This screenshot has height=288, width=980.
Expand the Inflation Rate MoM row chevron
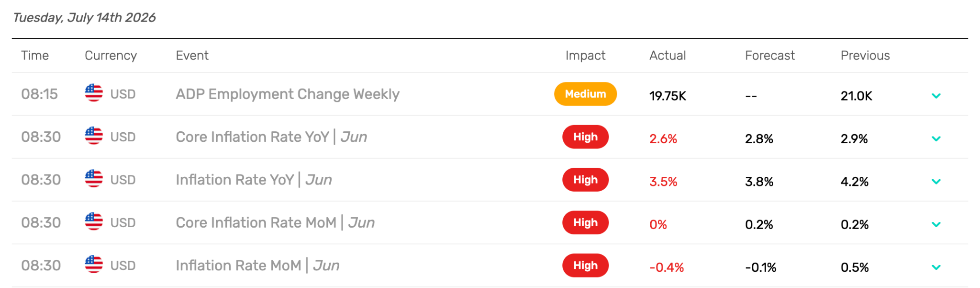[x=936, y=267]
